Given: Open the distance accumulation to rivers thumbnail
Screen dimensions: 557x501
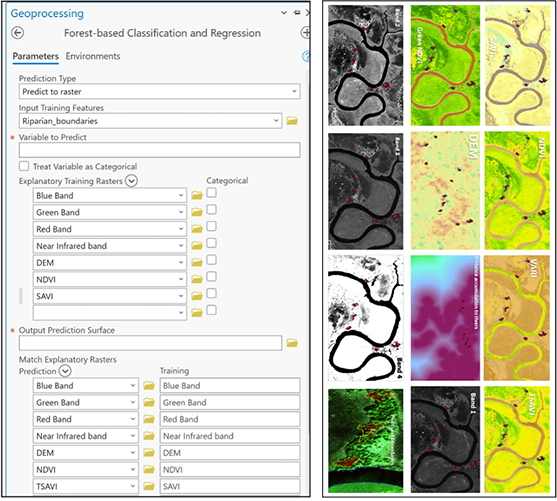Looking at the screenshot, I should [445, 318].
